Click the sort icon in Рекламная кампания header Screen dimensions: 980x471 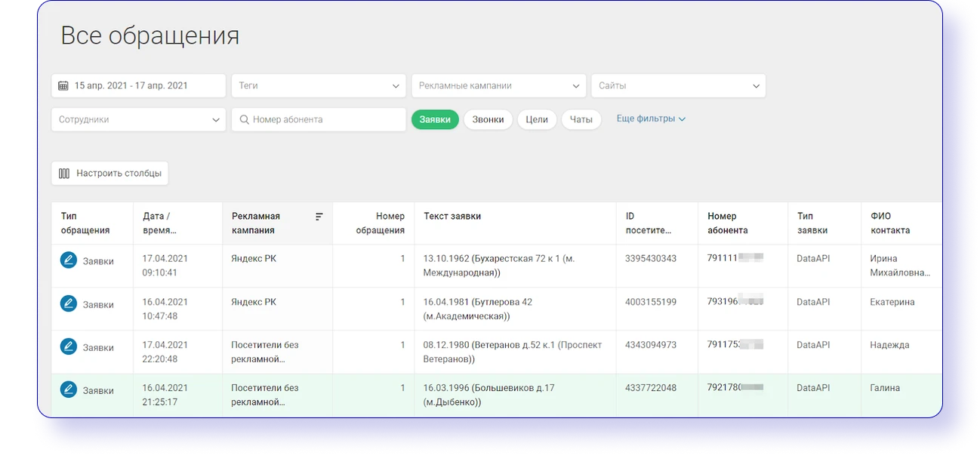[x=319, y=217]
